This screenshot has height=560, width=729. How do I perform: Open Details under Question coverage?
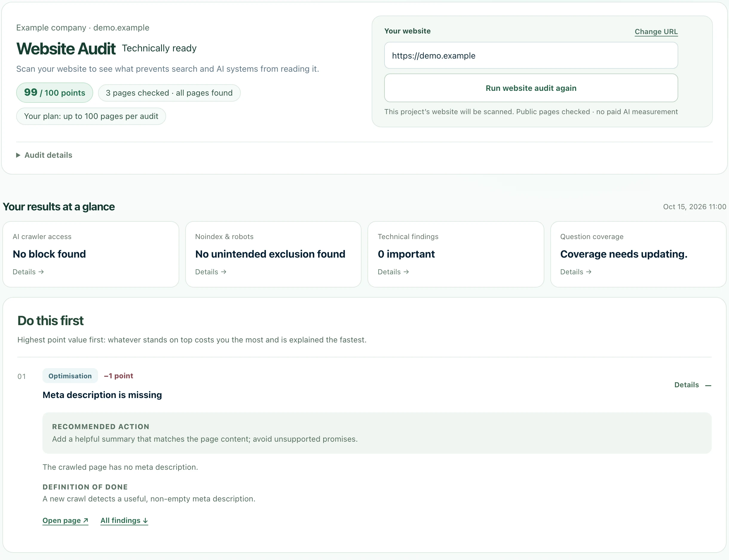tap(576, 272)
